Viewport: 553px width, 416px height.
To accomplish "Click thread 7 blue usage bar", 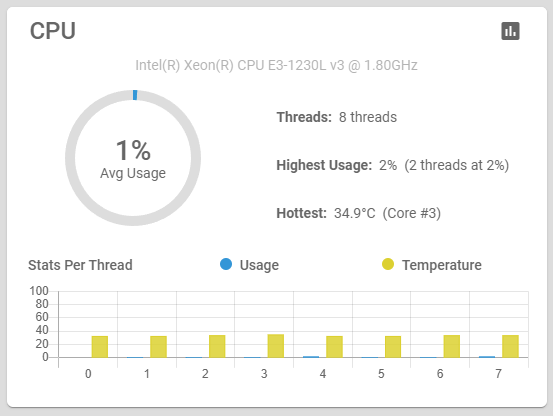I will tap(487, 357).
